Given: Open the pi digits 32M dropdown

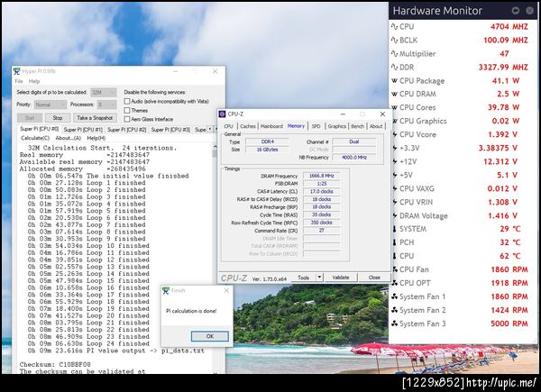Looking at the screenshot, I should click(x=104, y=93).
